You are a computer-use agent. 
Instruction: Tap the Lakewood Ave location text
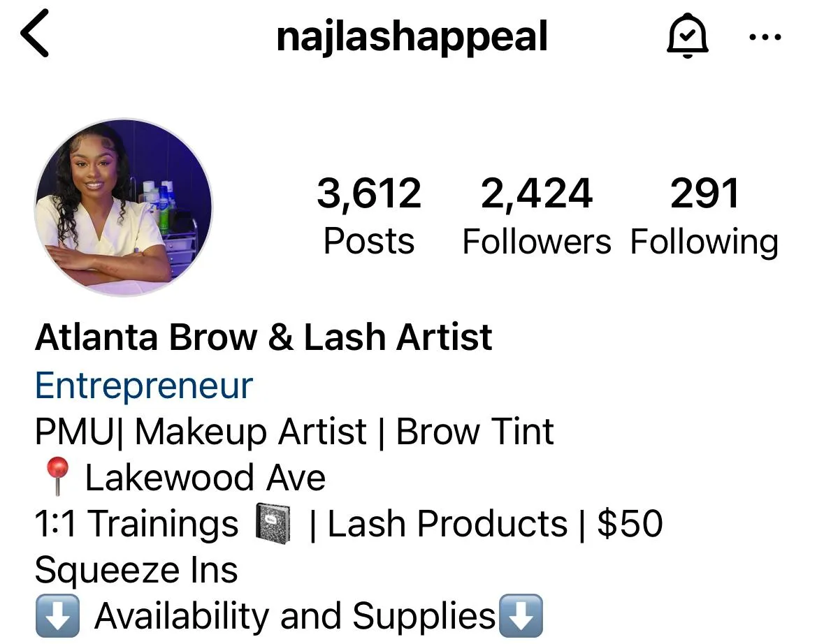(205, 478)
